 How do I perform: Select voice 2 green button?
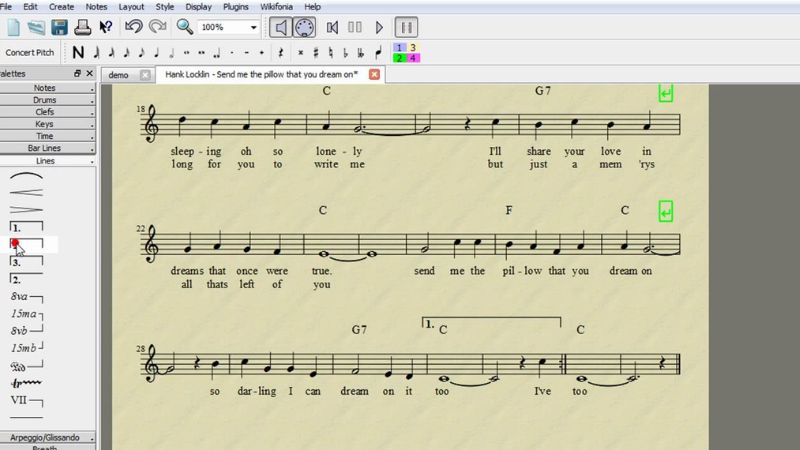pyautogui.click(x=399, y=58)
